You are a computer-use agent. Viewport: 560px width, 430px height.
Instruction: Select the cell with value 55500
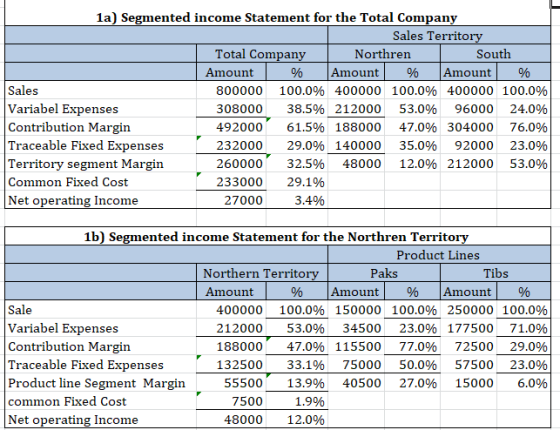(231, 383)
